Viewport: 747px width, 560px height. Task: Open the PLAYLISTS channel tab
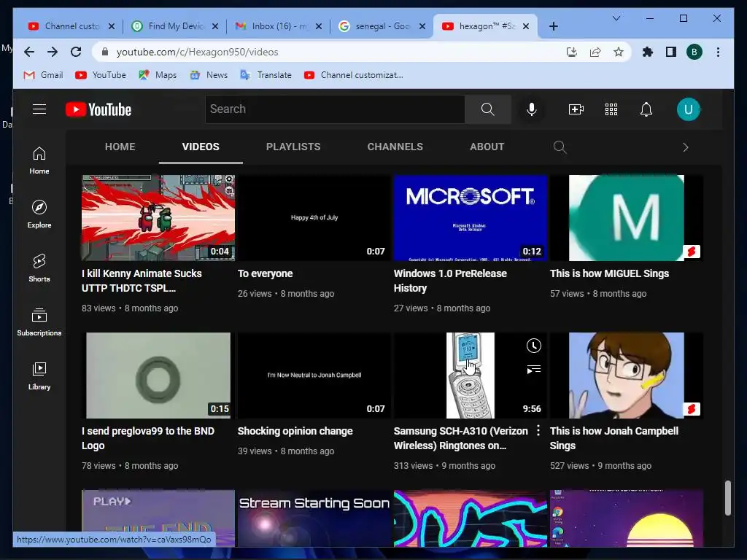[293, 147]
